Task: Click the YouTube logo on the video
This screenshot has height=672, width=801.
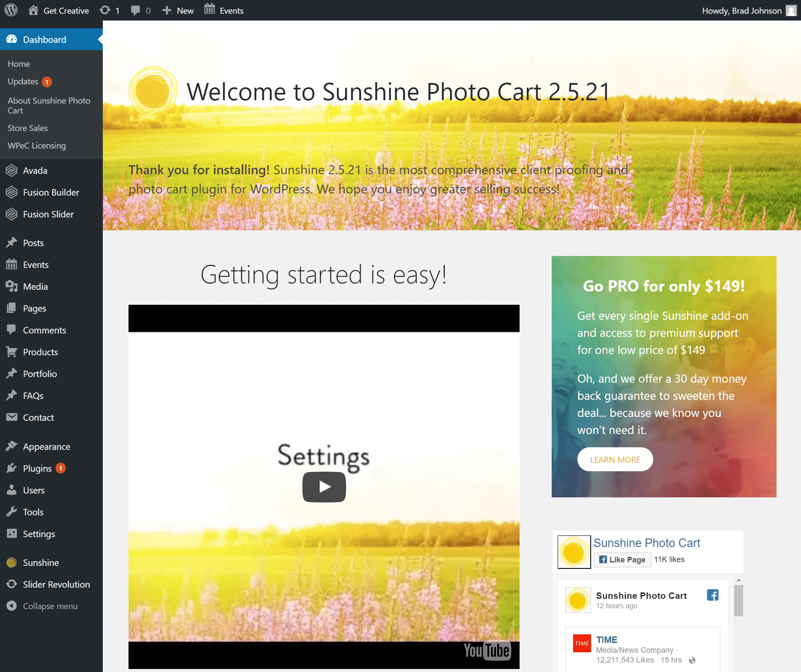Action: 487,651
